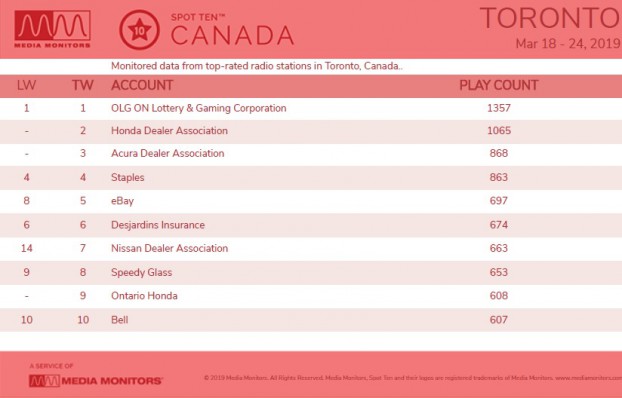Select the CANADA title text
Screen dimensions: 622x398
pos(232,35)
